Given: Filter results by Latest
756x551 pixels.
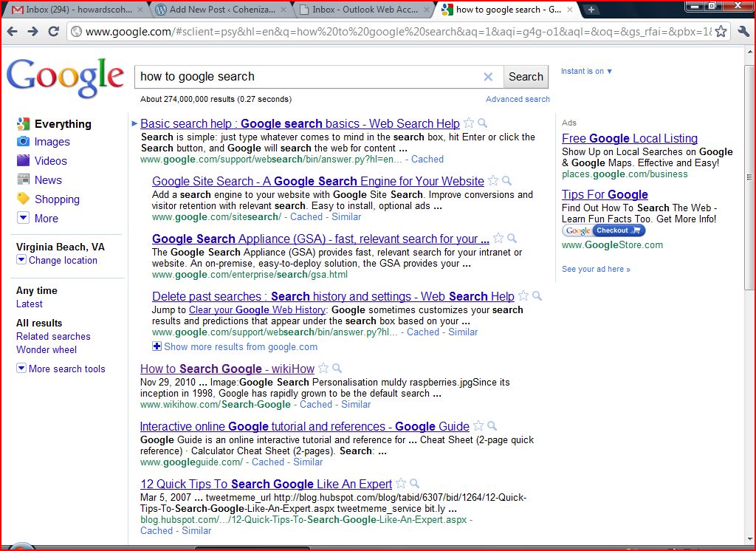Looking at the screenshot, I should 30,304.
